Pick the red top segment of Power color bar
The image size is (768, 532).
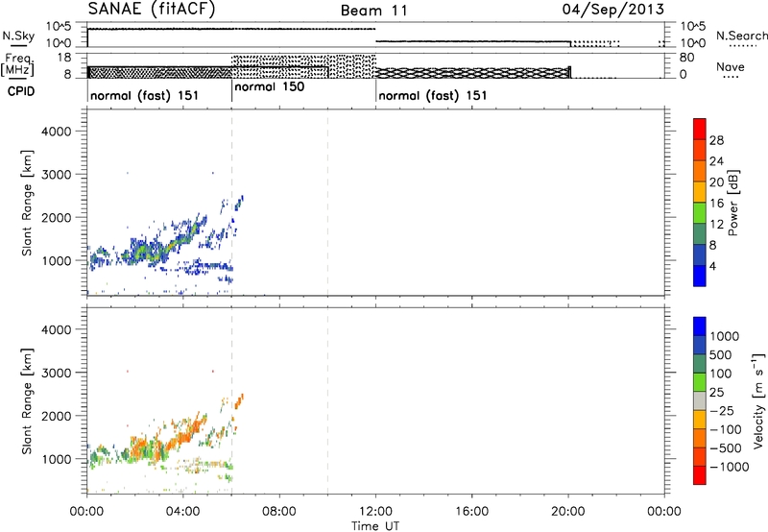point(700,130)
